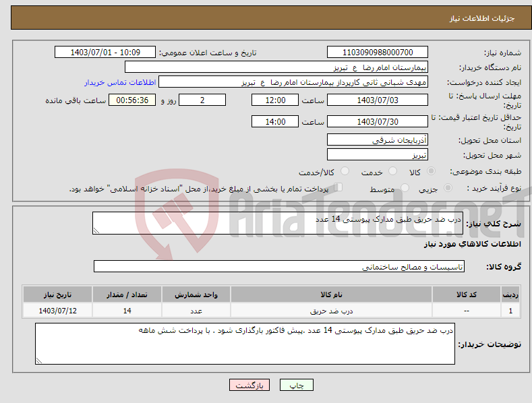Click the بازگشت (back) button

coord(249,385)
